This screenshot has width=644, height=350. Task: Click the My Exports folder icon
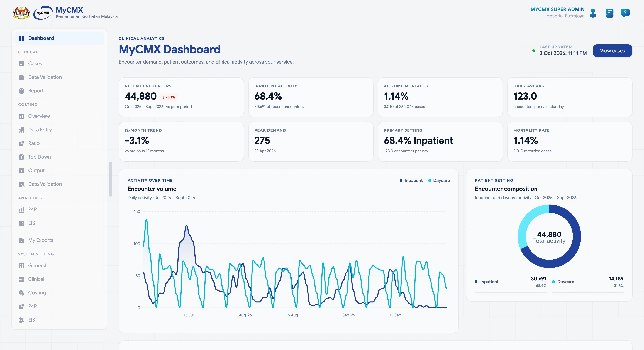pyautogui.click(x=21, y=240)
